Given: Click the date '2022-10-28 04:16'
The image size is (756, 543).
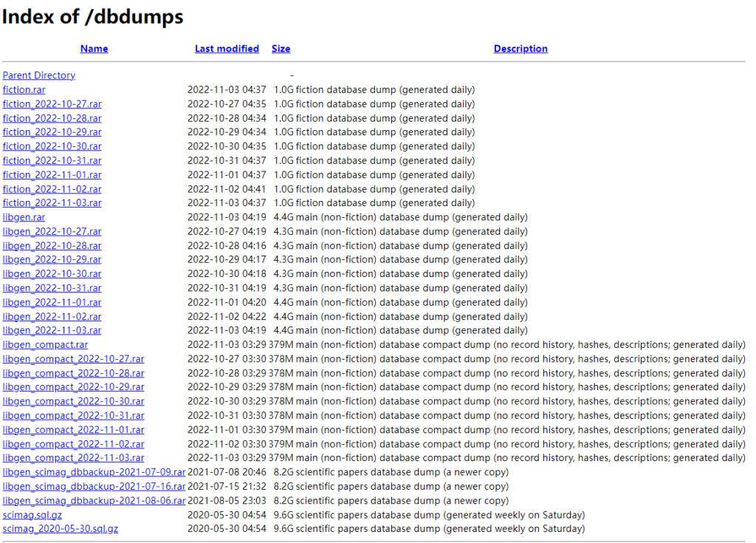Looking at the screenshot, I should coord(227,246).
